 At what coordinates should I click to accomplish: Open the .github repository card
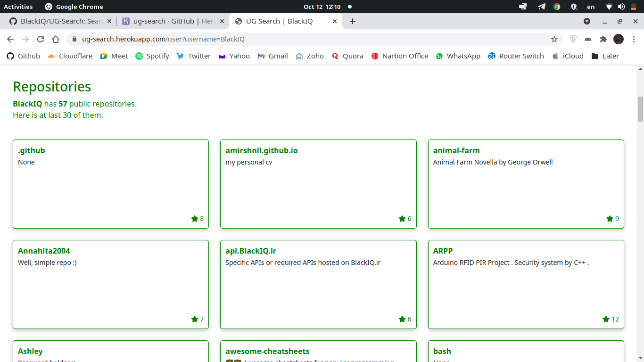pos(111,184)
